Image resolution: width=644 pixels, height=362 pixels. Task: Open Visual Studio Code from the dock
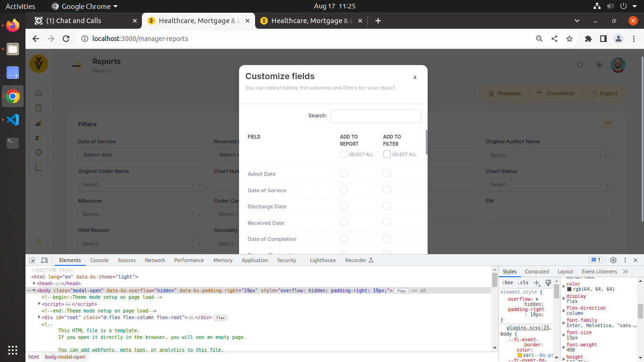(13, 120)
